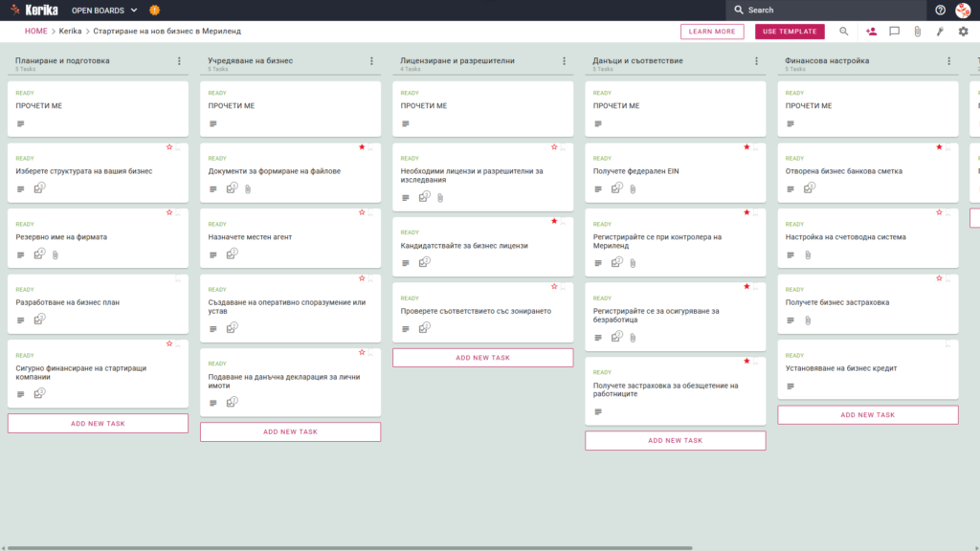Go to Kerika breadcrumb

(70, 32)
